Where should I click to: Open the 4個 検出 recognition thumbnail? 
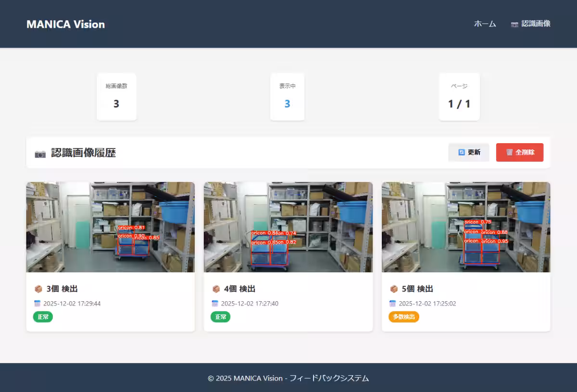(288, 227)
